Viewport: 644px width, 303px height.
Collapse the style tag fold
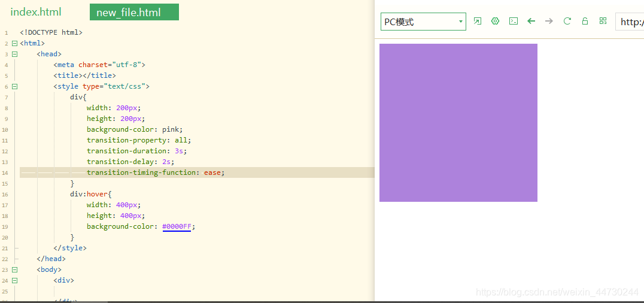[x=15, y=86]
